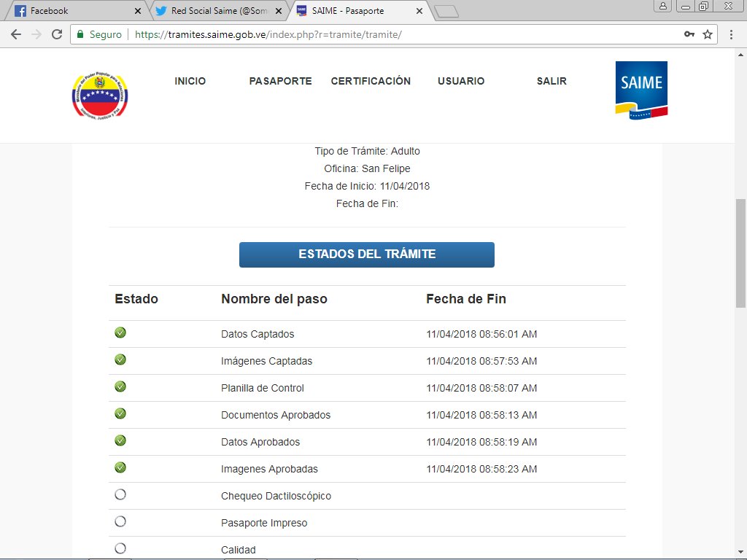Click the Chrome user profile icon
Image resolution: width=747 pixels, height=560 pixels.
(662, 6)
